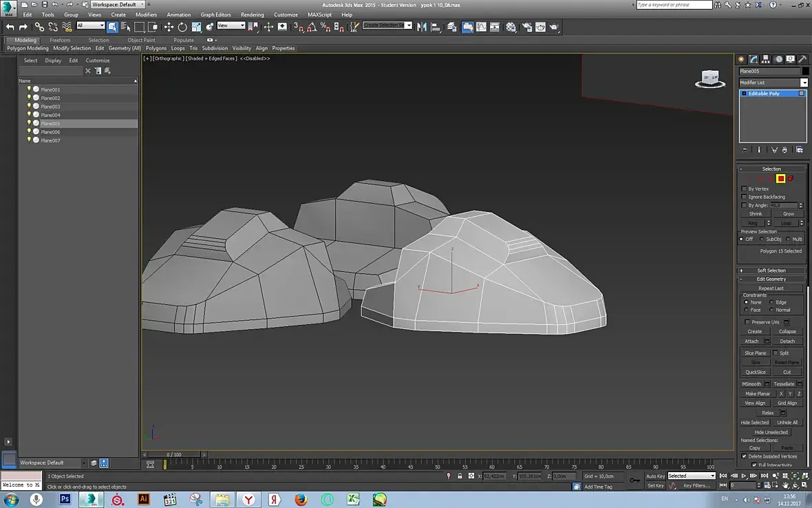The image size is (812, 508).
Task: Launch Photoshop from the taskbar
Action: [65, 499]
